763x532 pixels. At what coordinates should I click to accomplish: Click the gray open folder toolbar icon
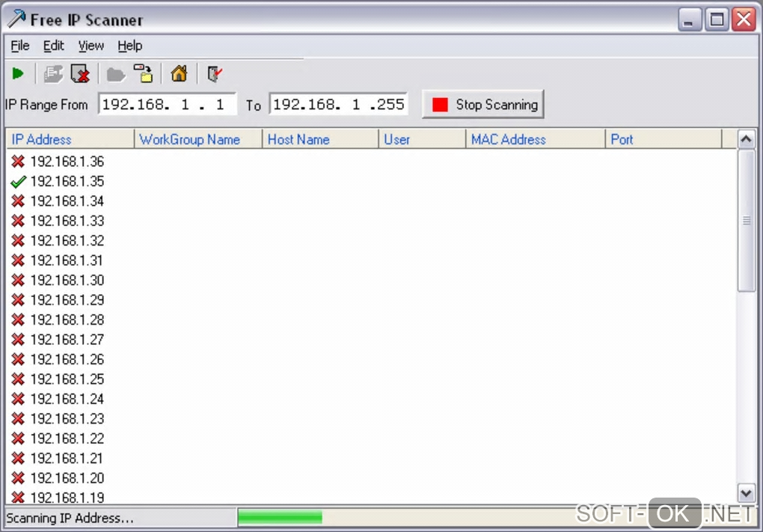point(116,75)
